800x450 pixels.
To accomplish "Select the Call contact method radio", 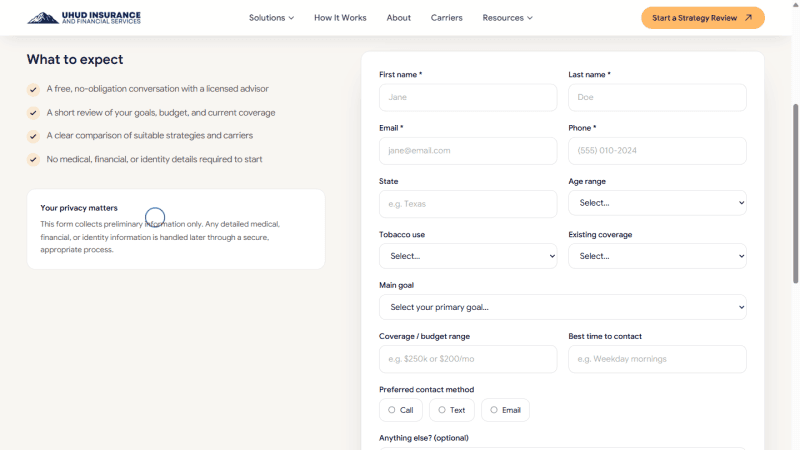I will click(392, 410).
